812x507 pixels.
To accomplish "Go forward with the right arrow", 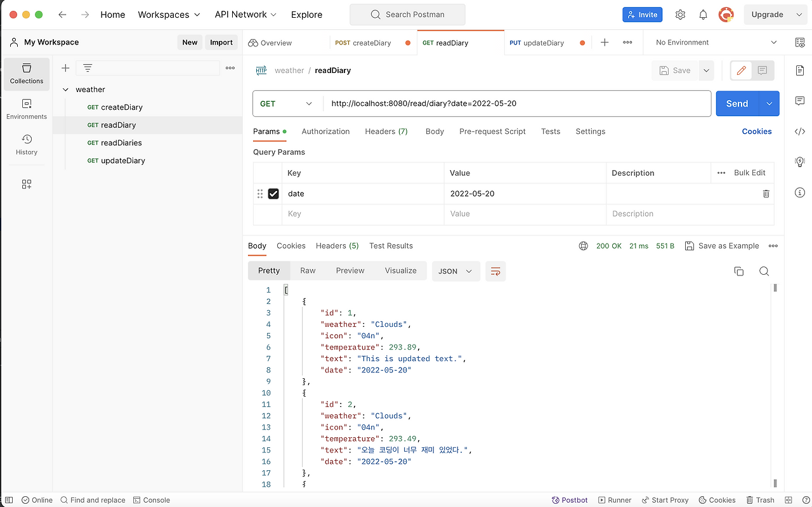I will pos(85,15).
